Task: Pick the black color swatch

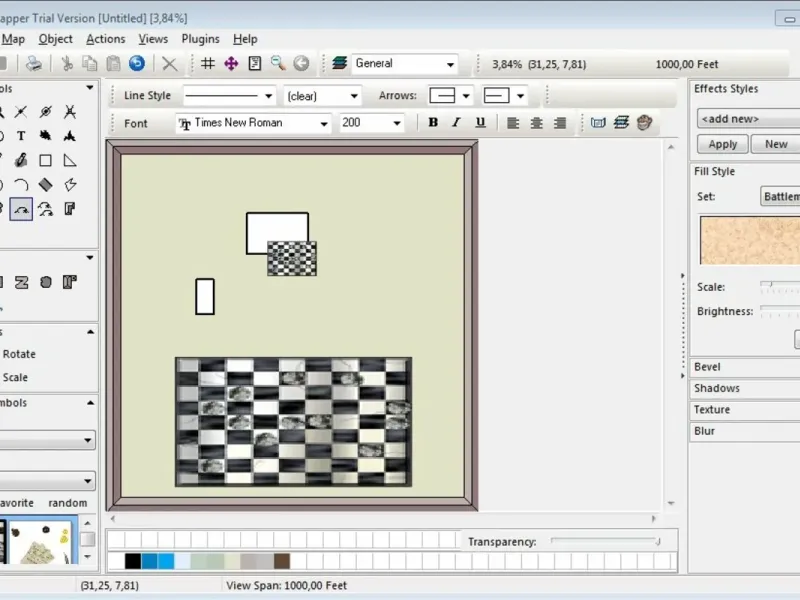Action: click(x=133, y=561)
